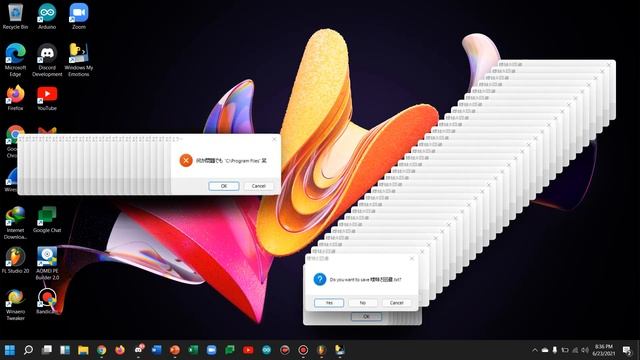
Task: Switch to Firefox on the taskbar
Action: [x=120, y=350]
